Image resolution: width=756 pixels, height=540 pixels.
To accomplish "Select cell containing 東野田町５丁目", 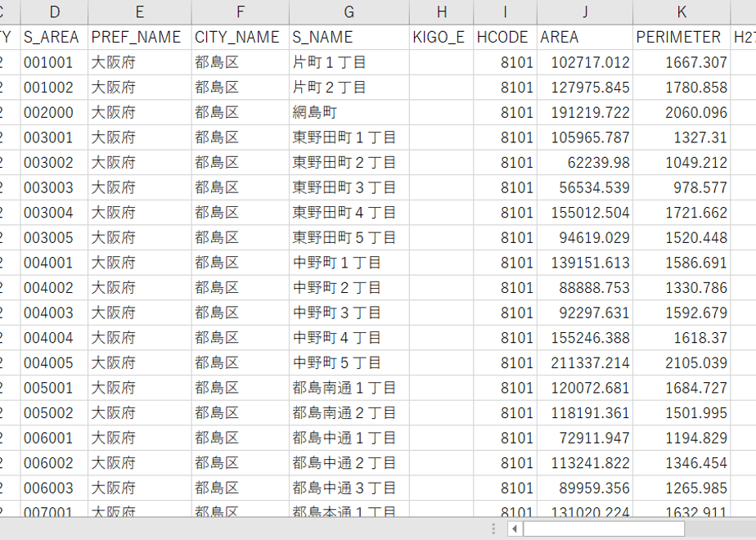I will tap(349, 237).
